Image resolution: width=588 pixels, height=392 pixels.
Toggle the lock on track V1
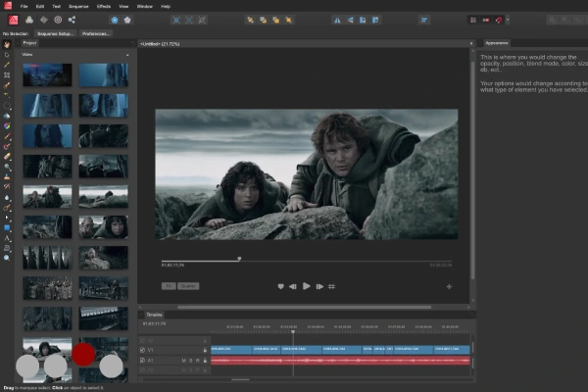click(205, 350)
